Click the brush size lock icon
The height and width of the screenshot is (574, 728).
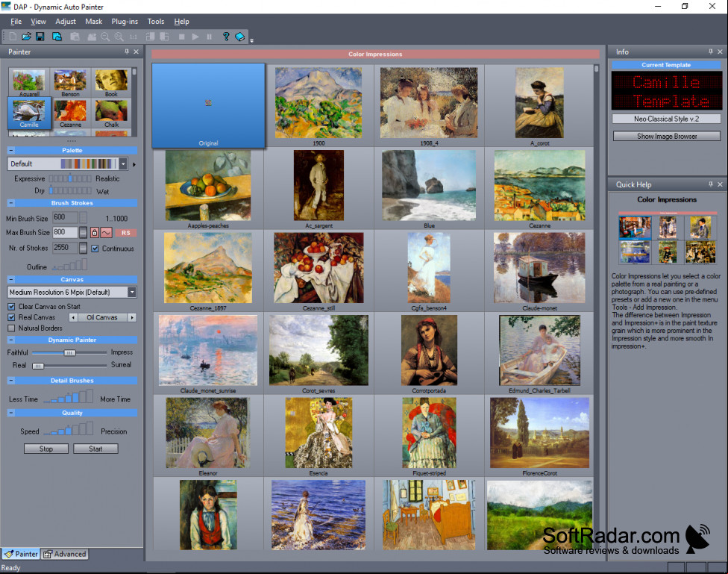tap(95, 232)
